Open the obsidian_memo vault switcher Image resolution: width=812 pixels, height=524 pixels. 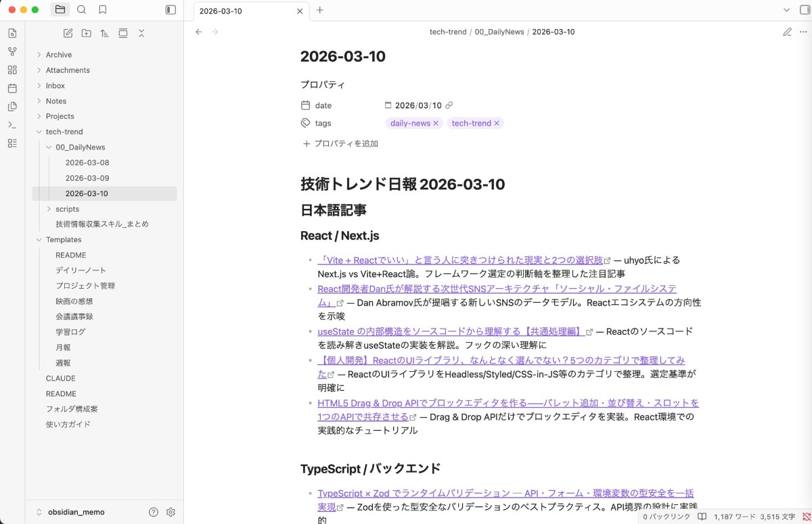[76, 512]
